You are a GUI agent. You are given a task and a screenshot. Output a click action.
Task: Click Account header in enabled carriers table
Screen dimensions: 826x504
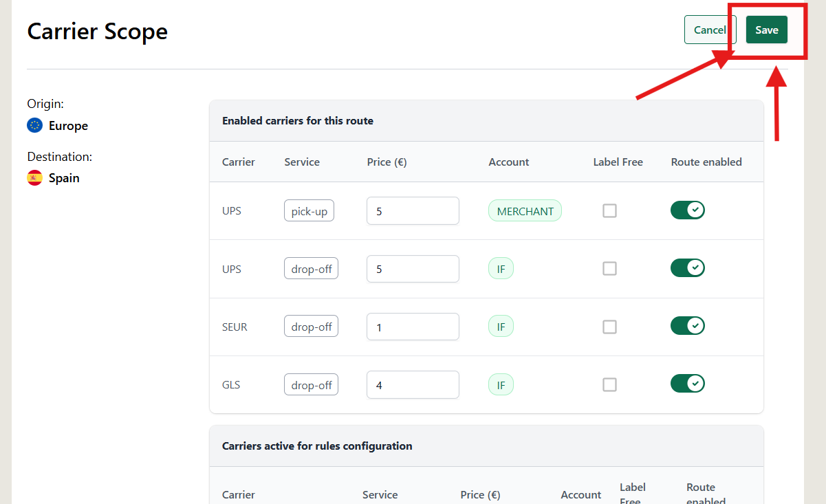point(509,162)
